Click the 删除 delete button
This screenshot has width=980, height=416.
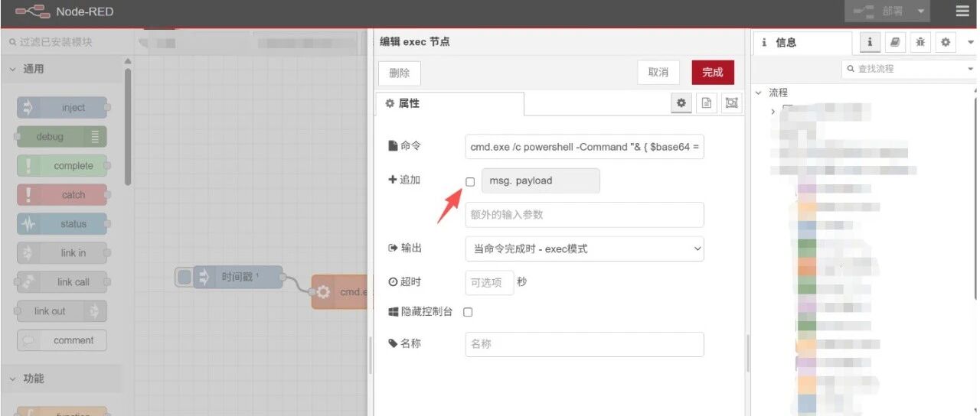pyautogui.click(x=399, y=73)
